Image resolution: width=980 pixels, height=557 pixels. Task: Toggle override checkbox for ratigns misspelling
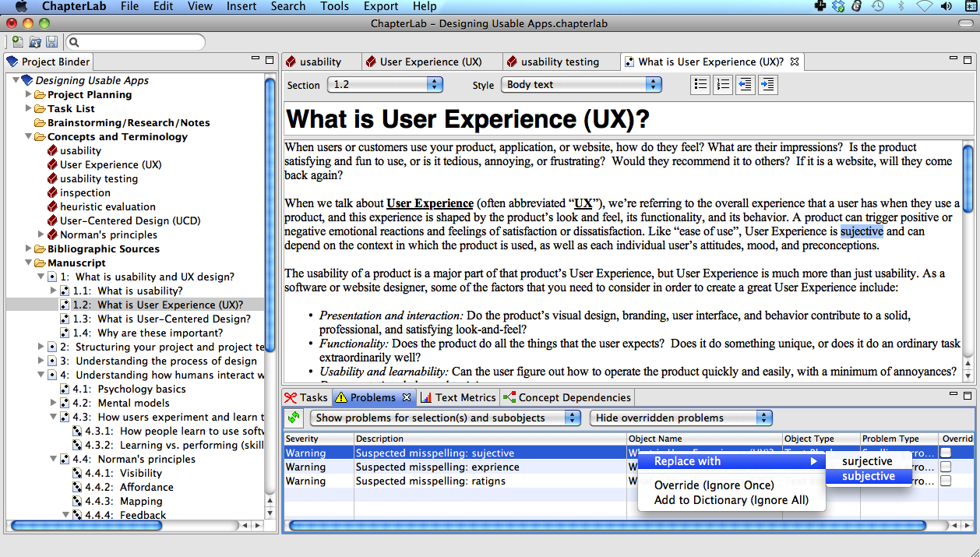coord(945,481)
